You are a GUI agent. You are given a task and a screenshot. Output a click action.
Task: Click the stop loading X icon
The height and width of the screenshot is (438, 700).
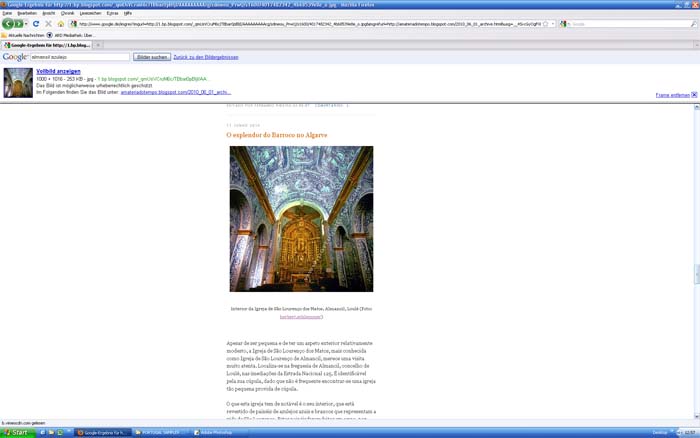(x=48, y=23)
